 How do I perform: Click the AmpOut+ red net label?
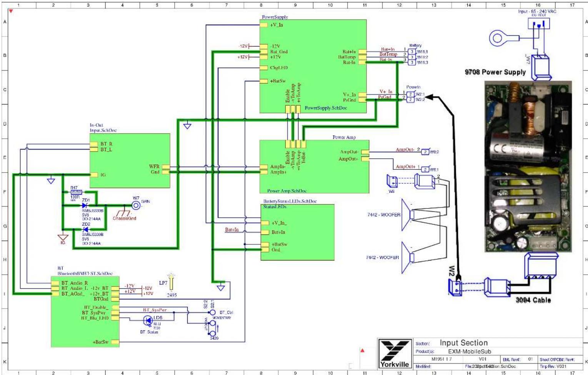(405, 166)
